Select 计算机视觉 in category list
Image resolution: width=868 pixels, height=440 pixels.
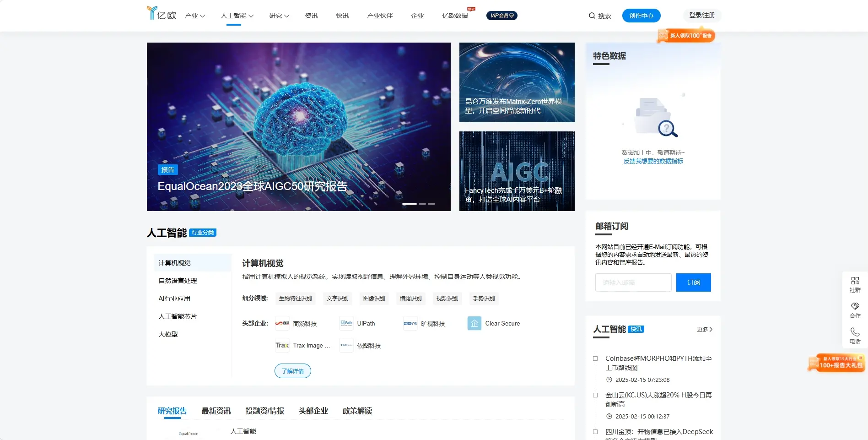[193, 263]
